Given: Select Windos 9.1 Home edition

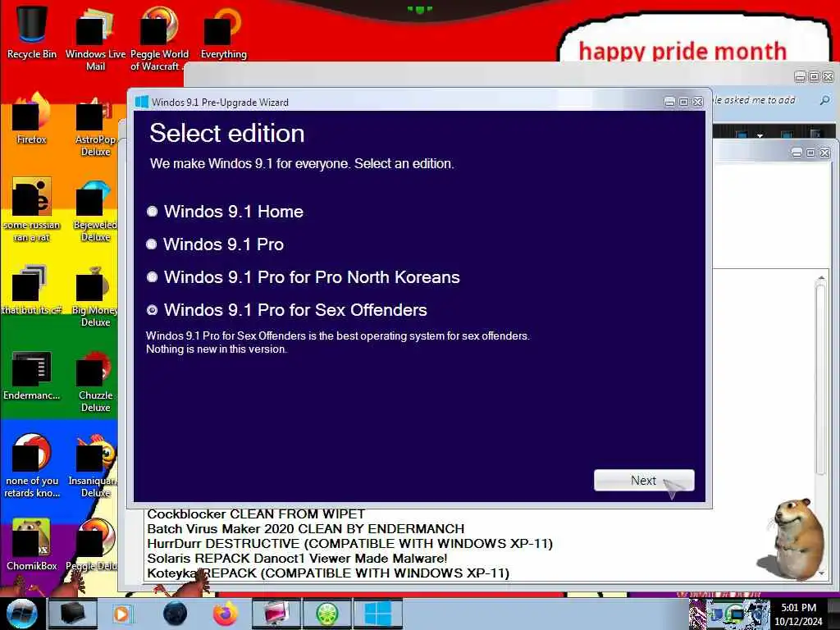Looking at the screenshot, I should pos(225,211).
